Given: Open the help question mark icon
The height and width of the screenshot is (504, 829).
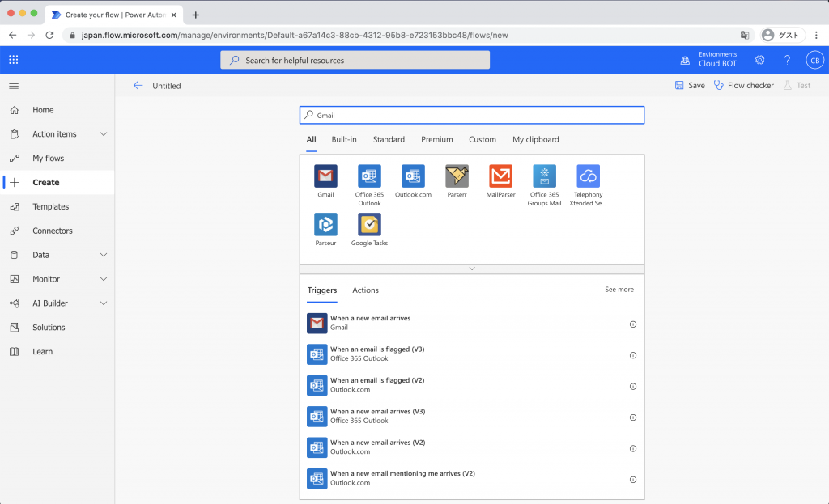Looking at the screenshot, I should tap(787, 60).
